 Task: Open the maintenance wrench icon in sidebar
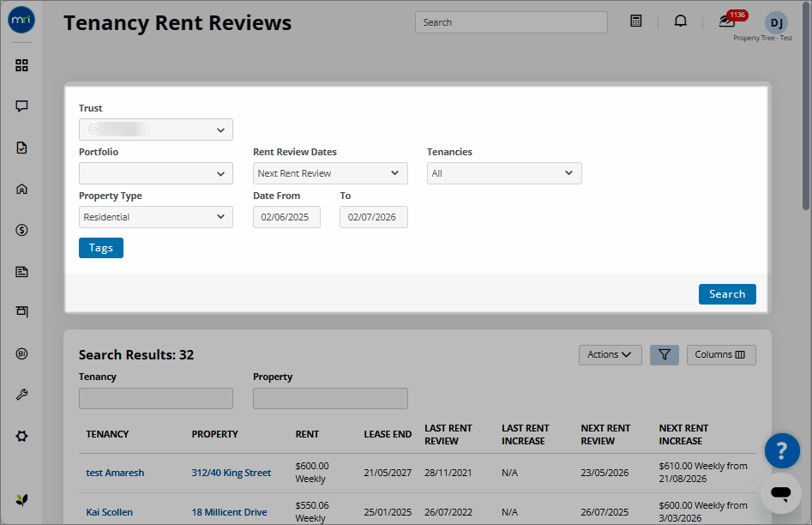pyautogui.click(x=21, y=395)
